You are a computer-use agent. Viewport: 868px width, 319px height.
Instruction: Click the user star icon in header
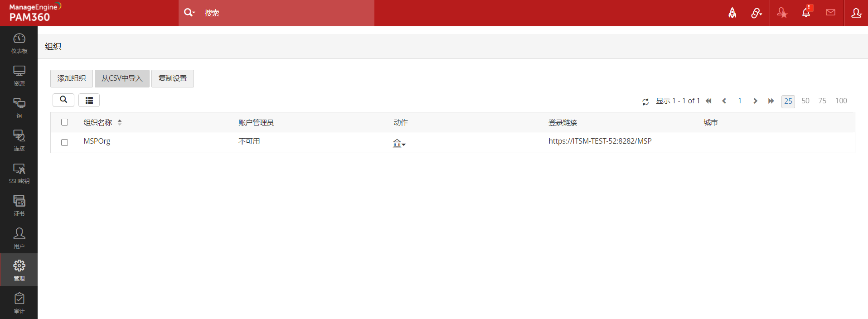[x=782, y=13]
